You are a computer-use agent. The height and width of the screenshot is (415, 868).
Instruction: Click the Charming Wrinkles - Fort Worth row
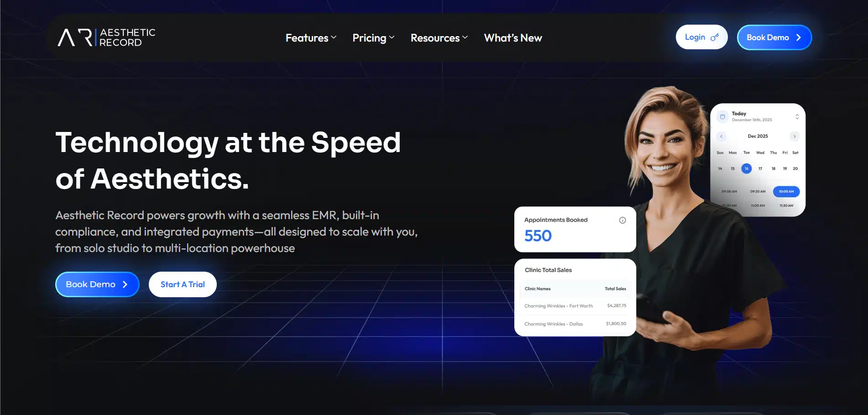pos(575,306)
